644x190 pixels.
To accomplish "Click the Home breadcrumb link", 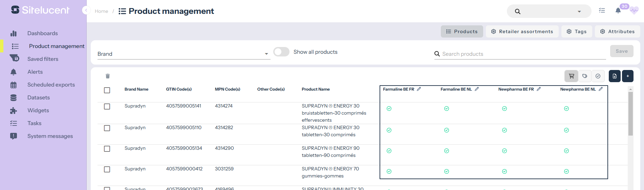I will (x=101, y=11).
